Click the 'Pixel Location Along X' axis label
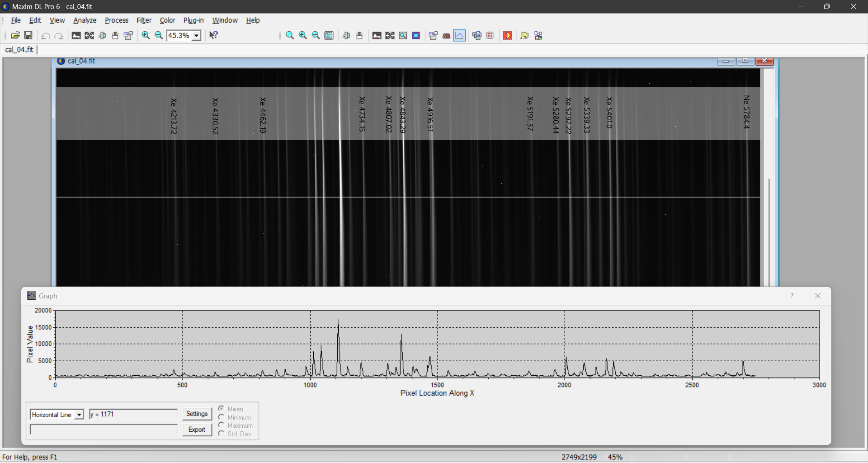 pyautogui.click(x=437, y=393)
